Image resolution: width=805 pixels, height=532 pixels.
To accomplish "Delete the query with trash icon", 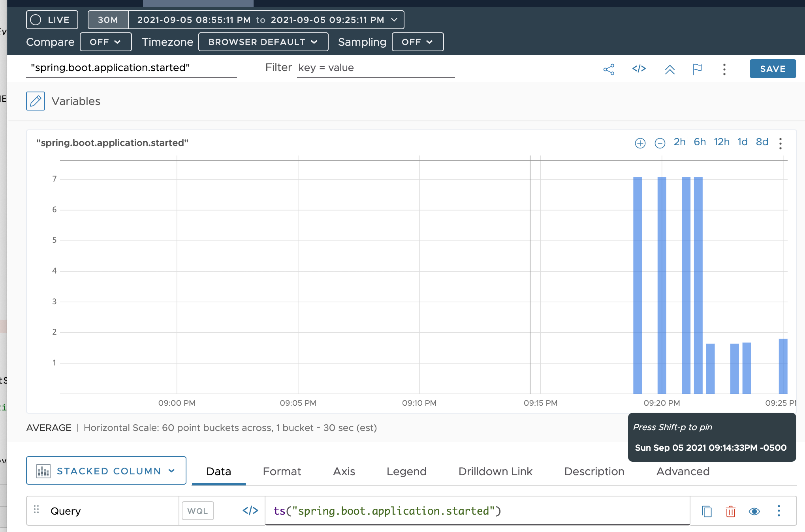I will [x=730, y=511].
